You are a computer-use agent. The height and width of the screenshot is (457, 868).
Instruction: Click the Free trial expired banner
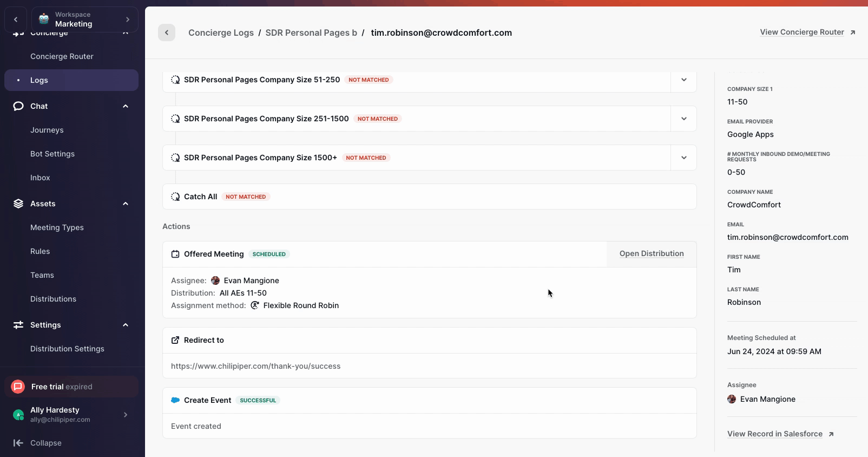(71, 387)
